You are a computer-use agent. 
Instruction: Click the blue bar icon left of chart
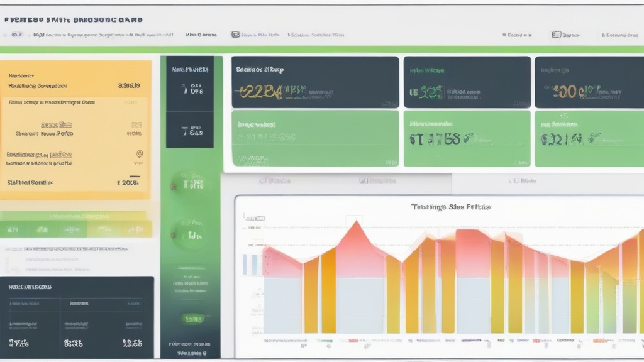pos(250,265)
